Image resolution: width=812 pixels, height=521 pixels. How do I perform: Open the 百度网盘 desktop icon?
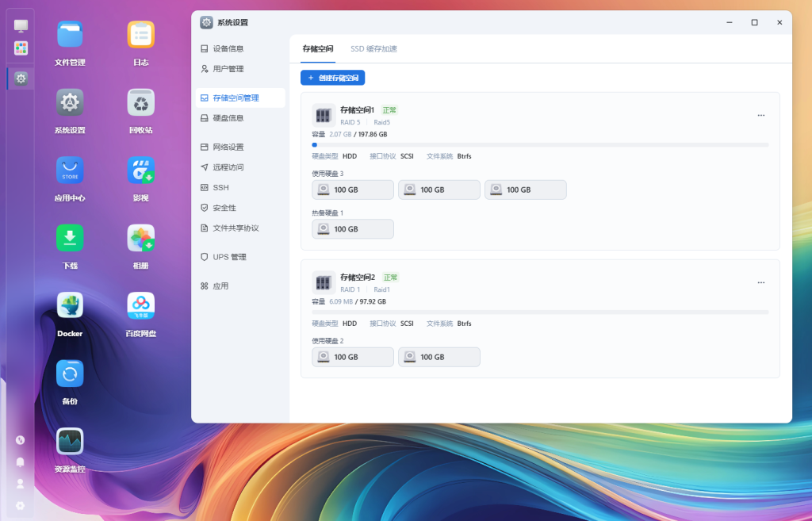[141, 305]
